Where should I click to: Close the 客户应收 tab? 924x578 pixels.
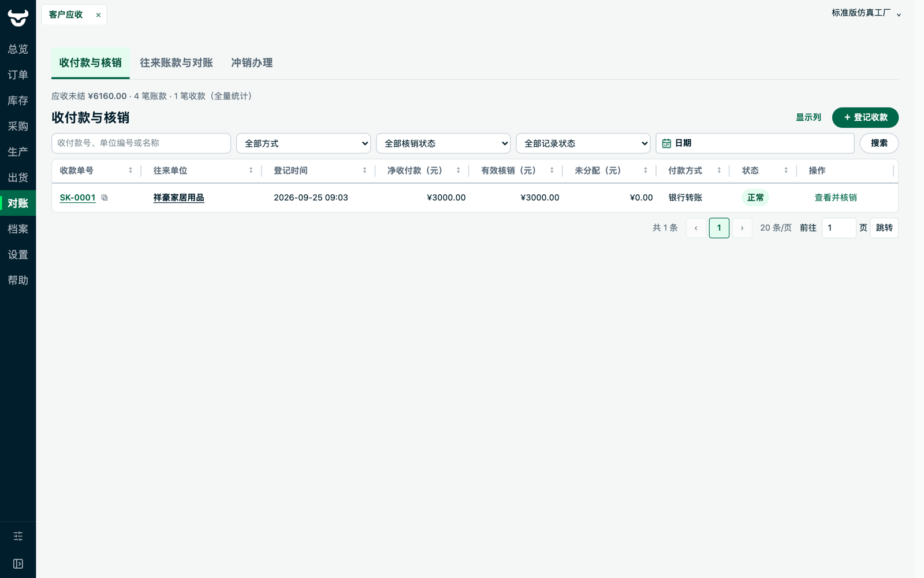tap(98, 15)
